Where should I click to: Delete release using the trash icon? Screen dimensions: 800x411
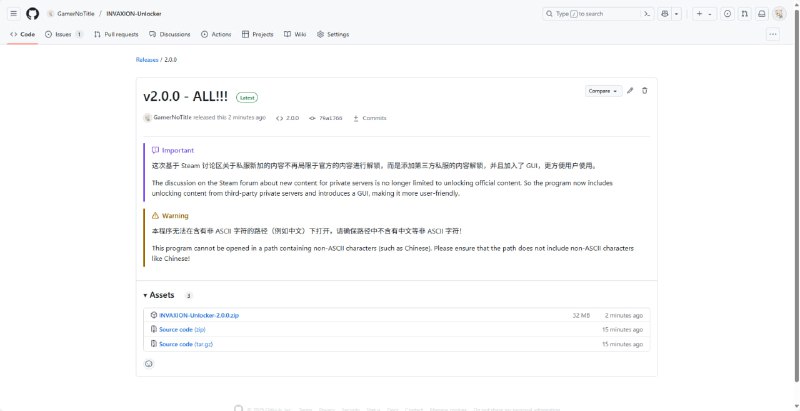coord(645,91)
